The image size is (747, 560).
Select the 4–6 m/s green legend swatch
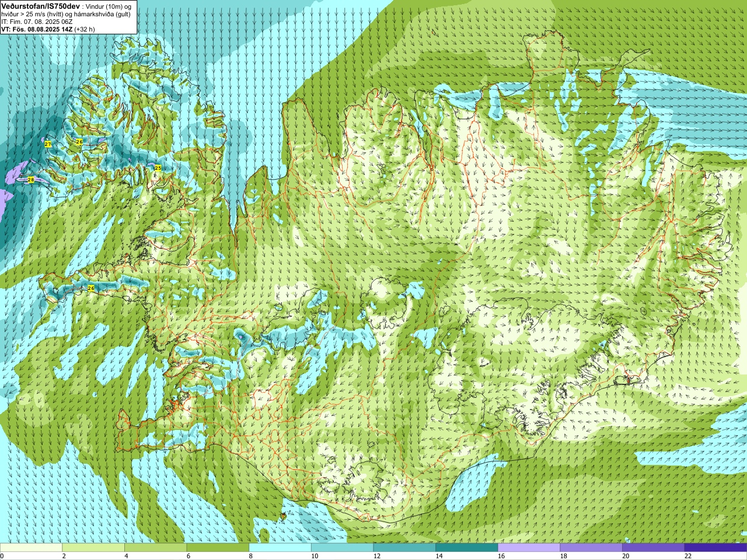155,548
